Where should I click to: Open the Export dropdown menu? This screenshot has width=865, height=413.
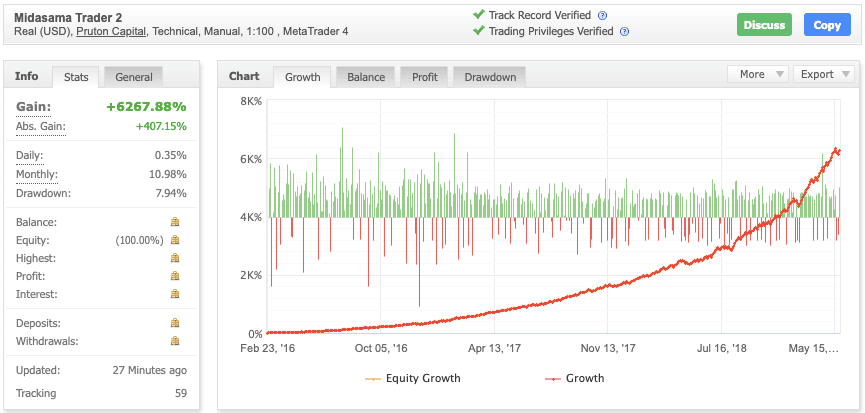coord(823,74)
